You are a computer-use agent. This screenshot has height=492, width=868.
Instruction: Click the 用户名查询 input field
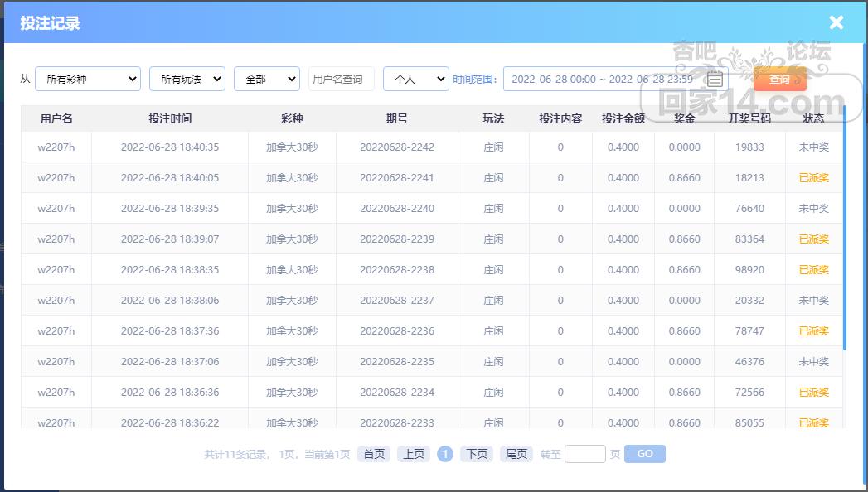tap(342, 80)
